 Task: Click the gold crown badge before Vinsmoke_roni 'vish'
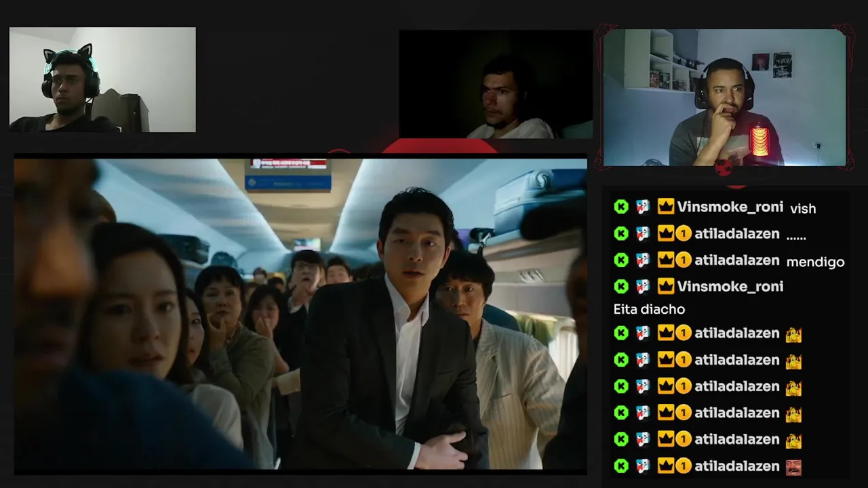(x=666, y=207)
